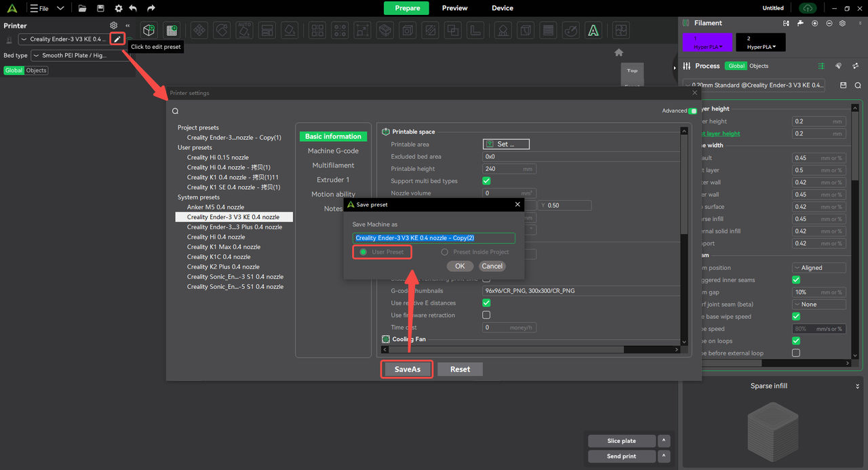The width and height of the screenshot is (868, 470).
Task: Open Scarf joint seam None dropdown
Action: 819,305
